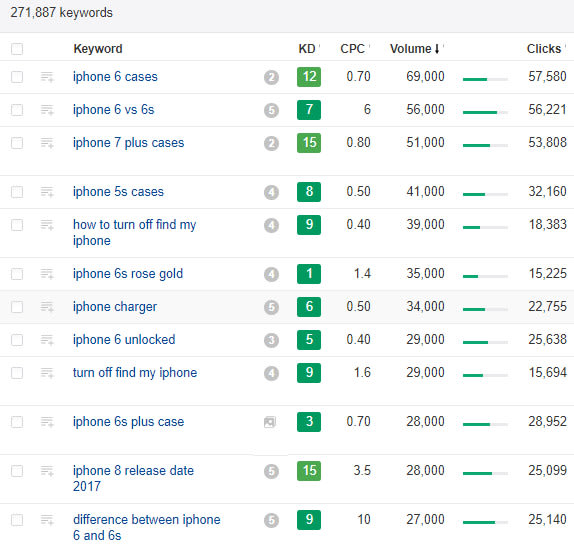This screenshot has width=574, height=549.
Task: Open the iphone 7 plus cases keyword
Action: [128, 143]
